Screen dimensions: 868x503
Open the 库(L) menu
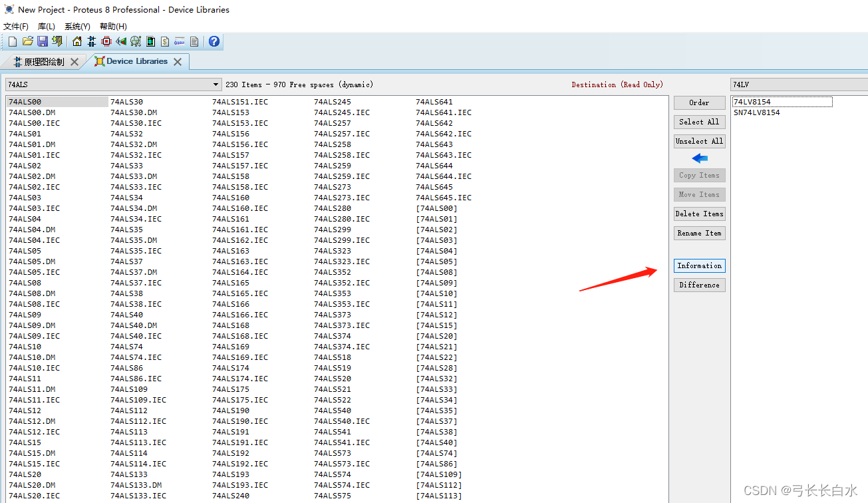point(47,27)
